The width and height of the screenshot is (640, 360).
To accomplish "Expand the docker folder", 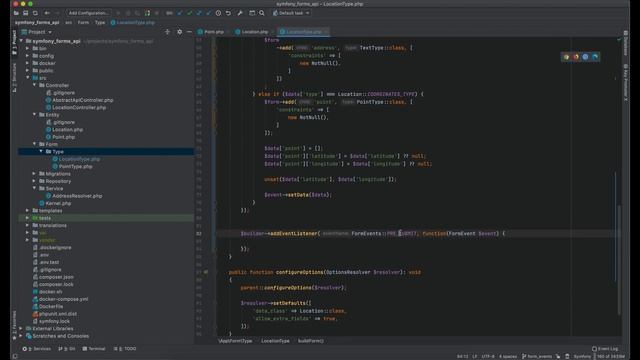I will [x=28, y=63].
